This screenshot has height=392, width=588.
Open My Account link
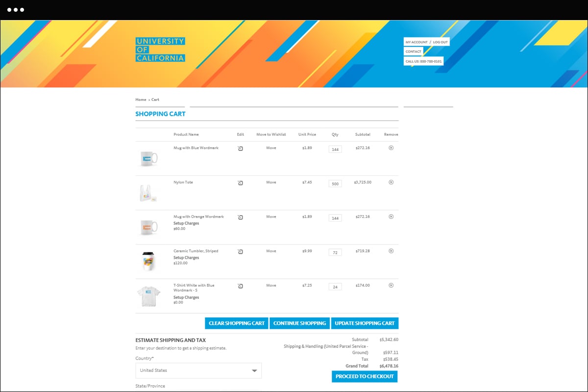tap(416, 42)
